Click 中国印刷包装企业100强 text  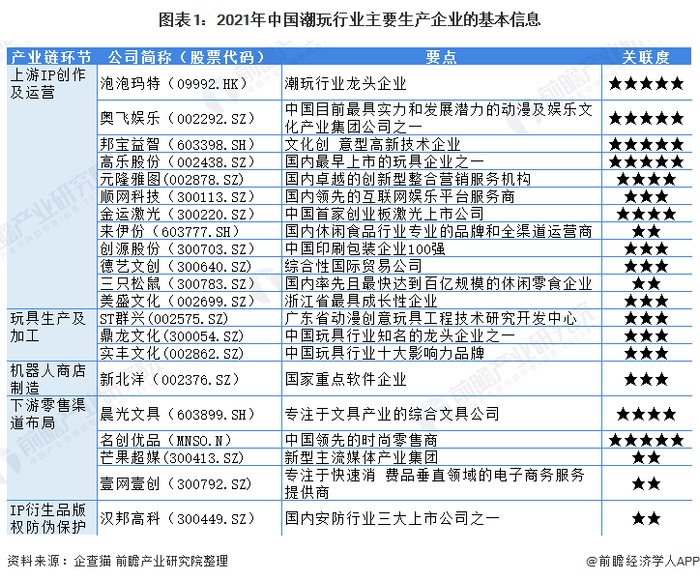point(365,249)
